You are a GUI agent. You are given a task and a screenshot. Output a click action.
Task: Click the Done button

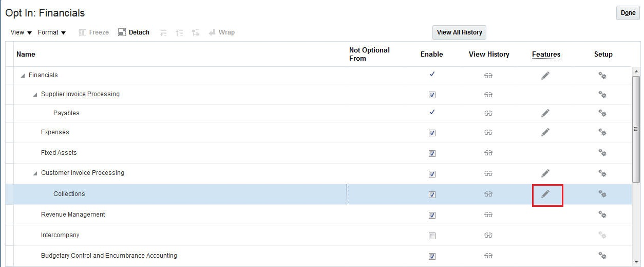628,13
